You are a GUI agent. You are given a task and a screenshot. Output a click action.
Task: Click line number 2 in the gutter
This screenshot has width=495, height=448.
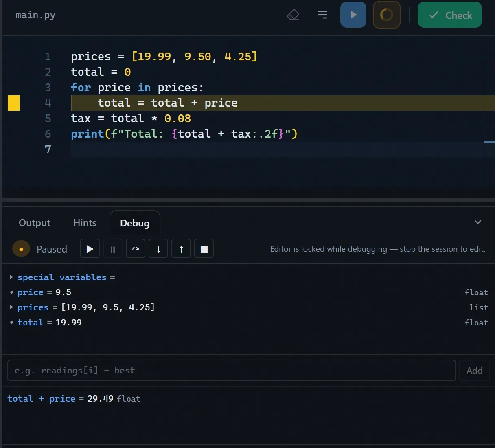(x=48, y=72)
